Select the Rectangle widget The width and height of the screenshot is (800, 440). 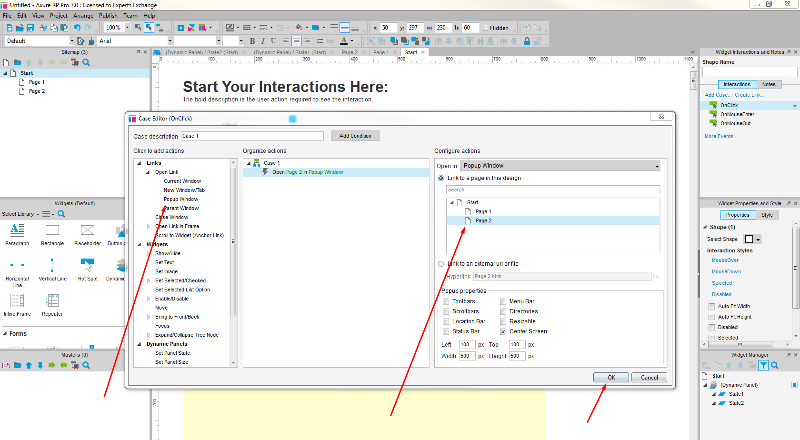tap(52, 235)
